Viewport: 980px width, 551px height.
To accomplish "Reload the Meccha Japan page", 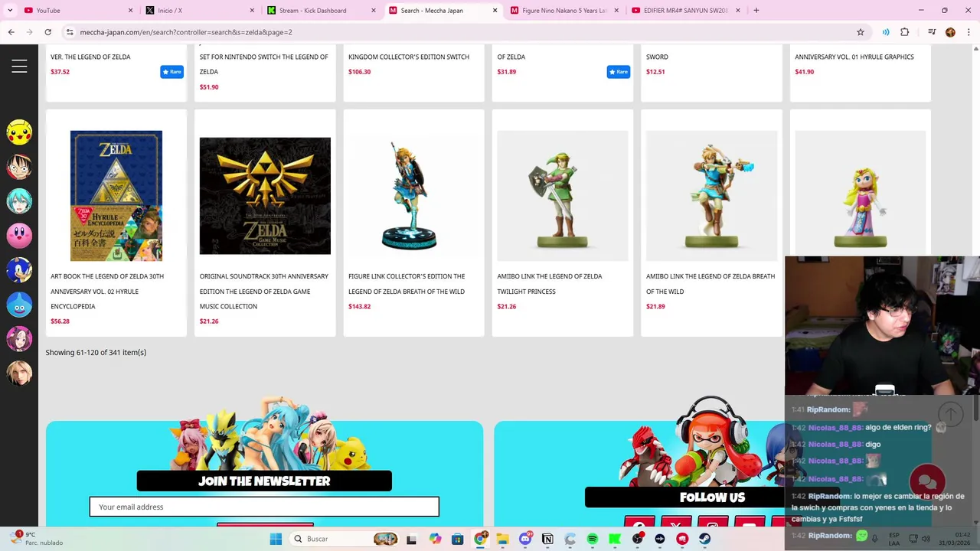I will [47, 32].
